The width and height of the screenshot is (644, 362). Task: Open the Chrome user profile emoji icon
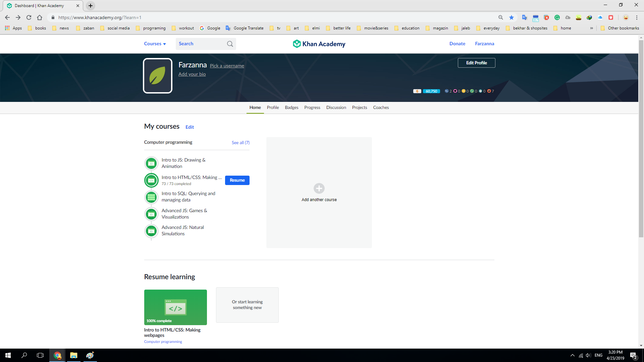point(626,17)
